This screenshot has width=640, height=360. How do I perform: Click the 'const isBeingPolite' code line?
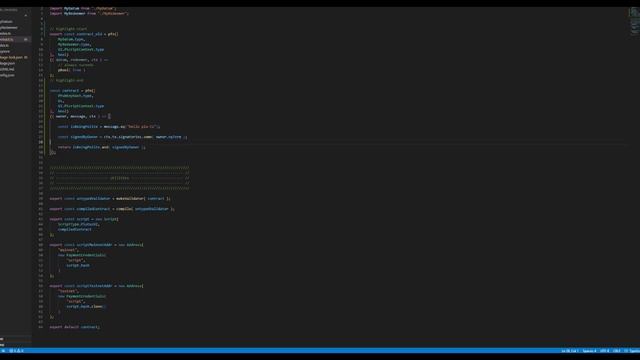pyautogui.click(x=109, y=127)
